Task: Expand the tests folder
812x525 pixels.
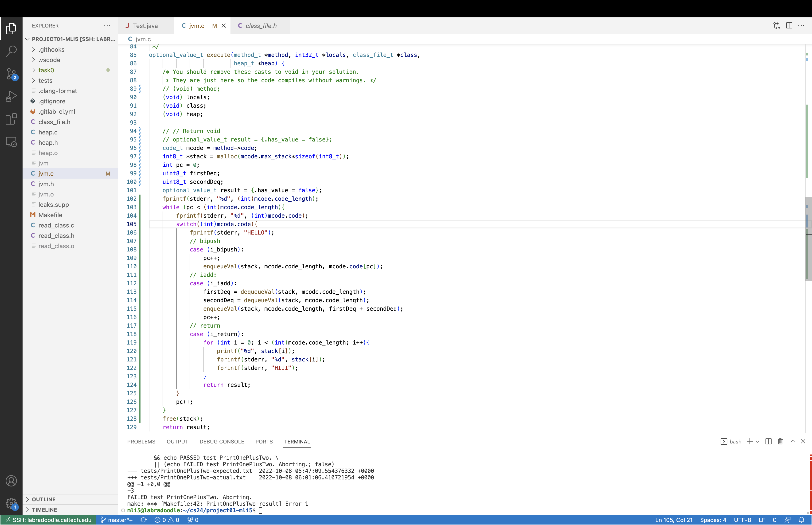Action: (45, 80)
